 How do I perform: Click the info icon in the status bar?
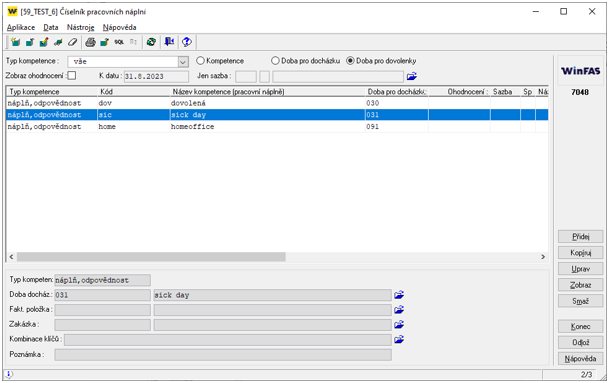coord(9,374)
